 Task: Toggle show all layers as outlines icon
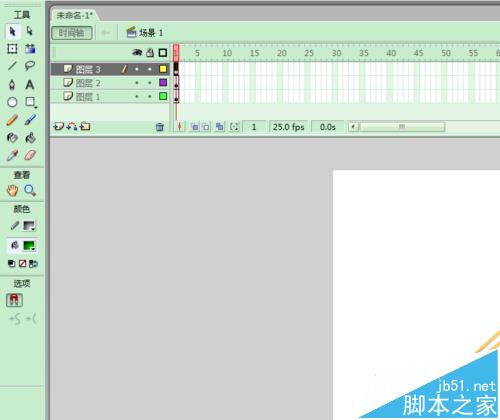[x=163, y=53]
